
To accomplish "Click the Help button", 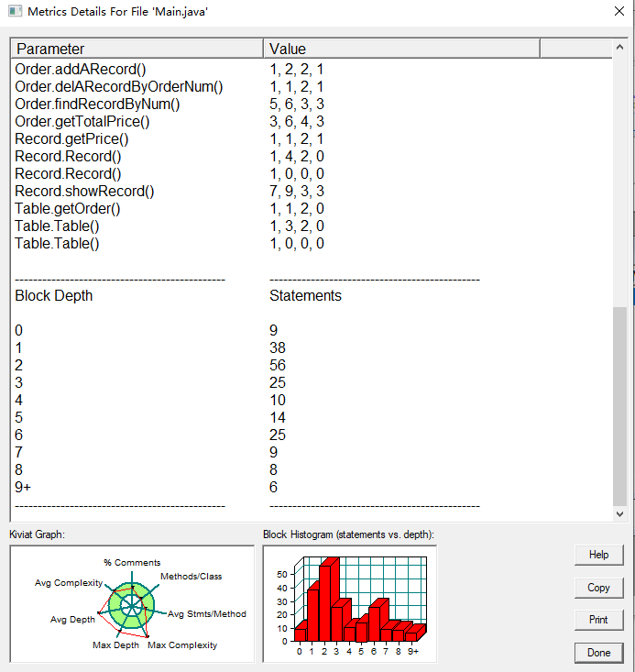I will pos(598,555).
